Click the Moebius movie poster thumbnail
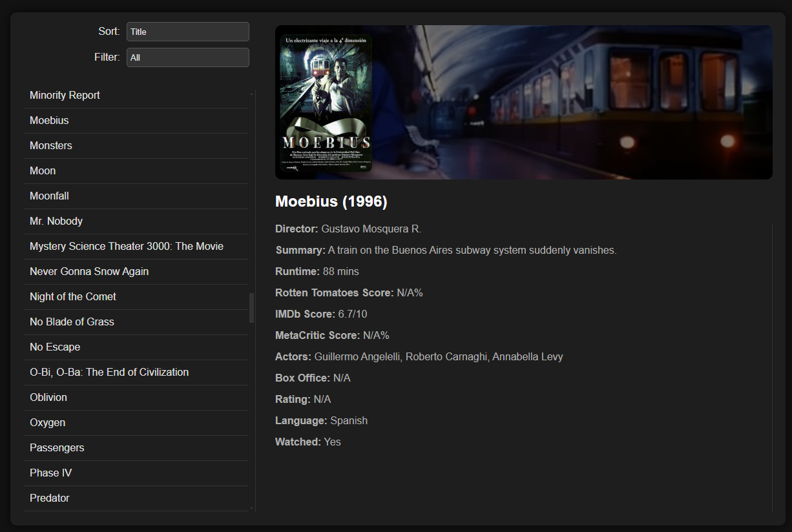This screenshot has width=792, height=532. click(326, 103)
